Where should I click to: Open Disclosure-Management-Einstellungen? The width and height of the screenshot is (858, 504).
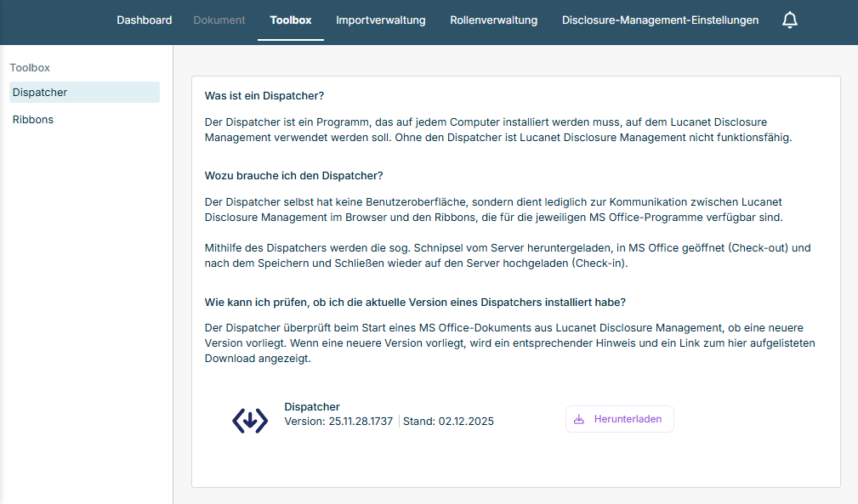pos(659,20)
